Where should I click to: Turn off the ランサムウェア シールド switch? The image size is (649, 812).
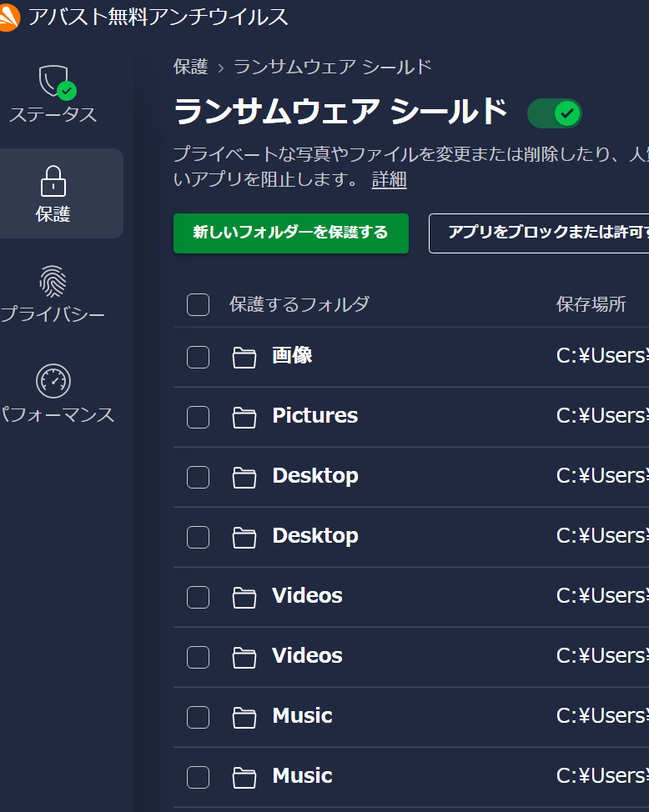554,113
